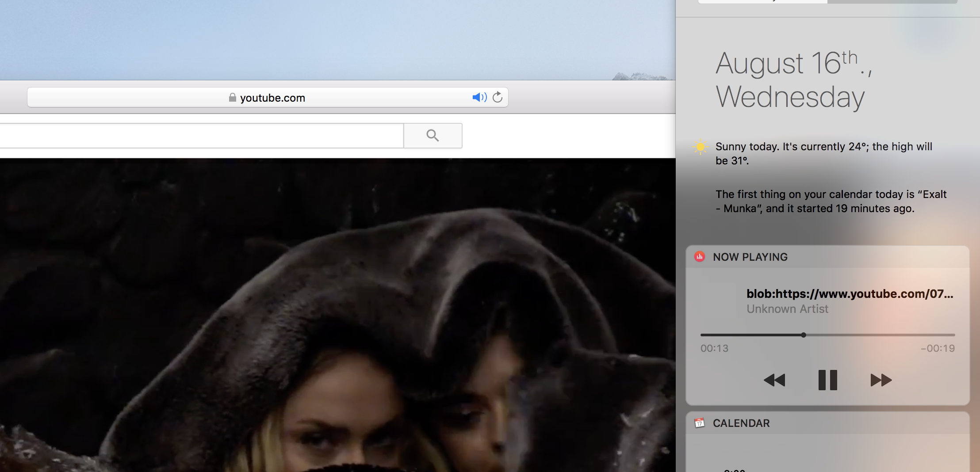
Task: Click the lock icon beside youtube.com
Action: coord(233,97)
